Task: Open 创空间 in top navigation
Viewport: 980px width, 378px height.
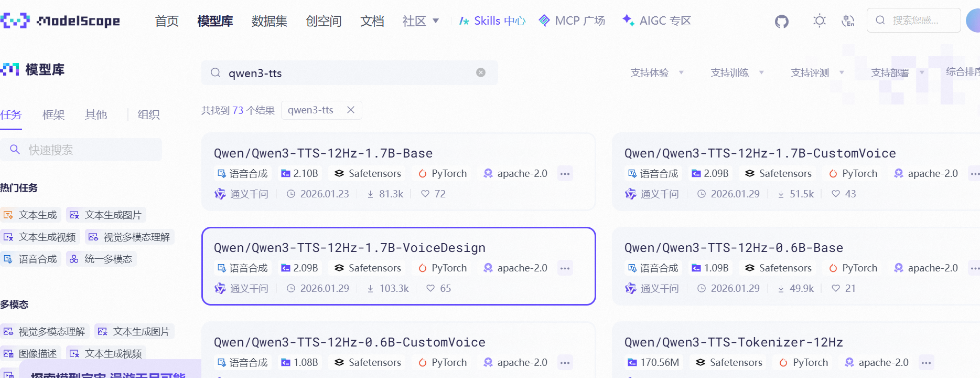Action: [324, 21]
